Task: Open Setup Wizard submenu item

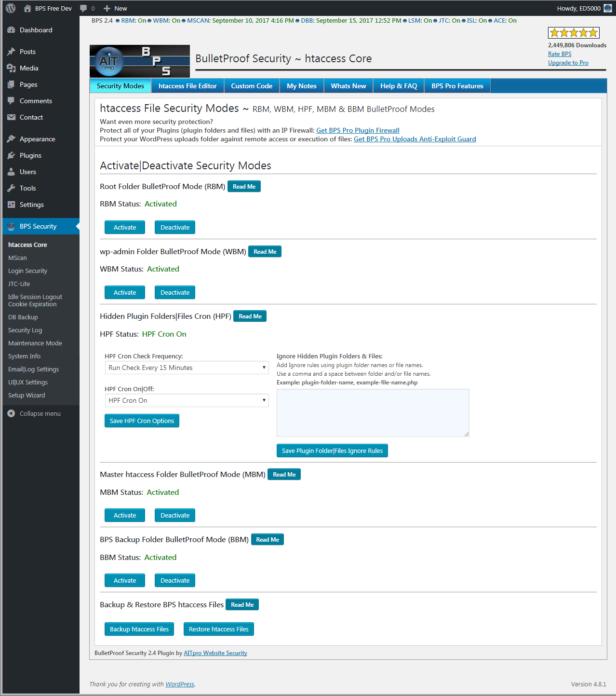Action: pos(27,396)
